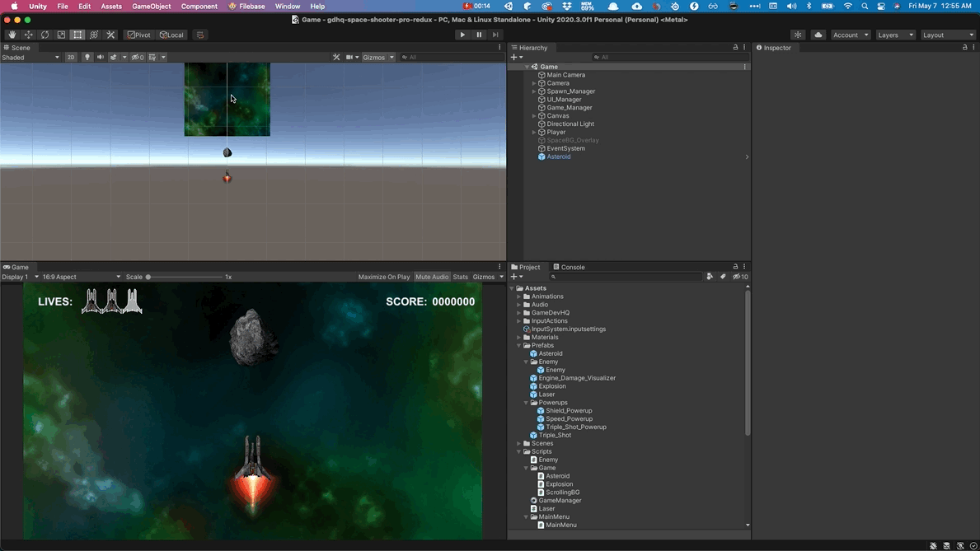
Task: Open the Component menu
Action: click(x=199, y=7)
